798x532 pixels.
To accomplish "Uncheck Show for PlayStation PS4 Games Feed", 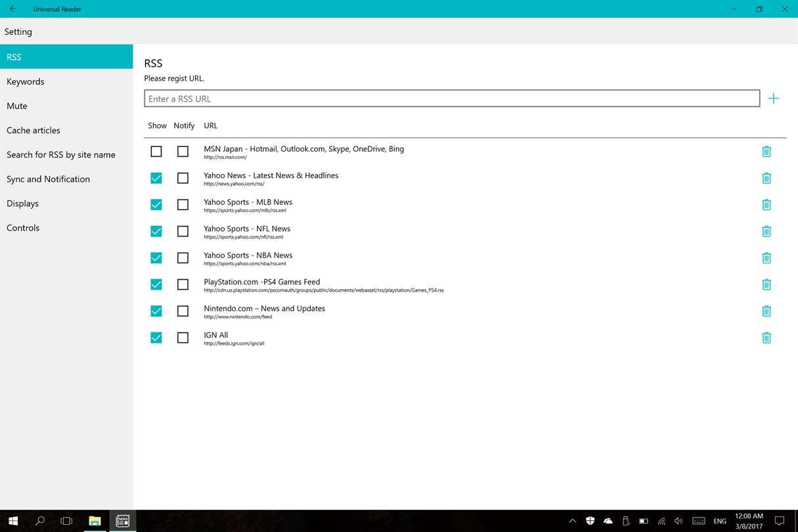I will [156, 284].
